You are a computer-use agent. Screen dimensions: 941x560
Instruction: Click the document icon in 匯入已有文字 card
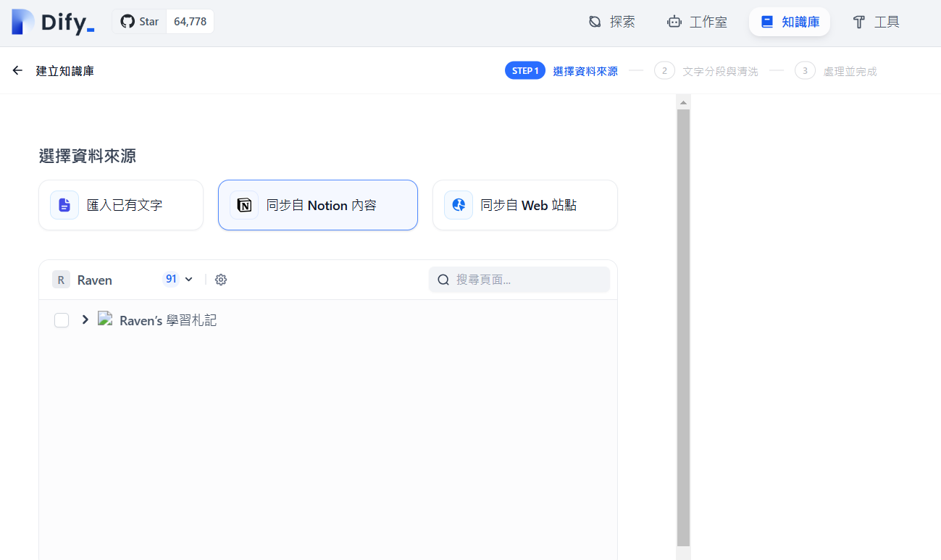coord(64,205)
